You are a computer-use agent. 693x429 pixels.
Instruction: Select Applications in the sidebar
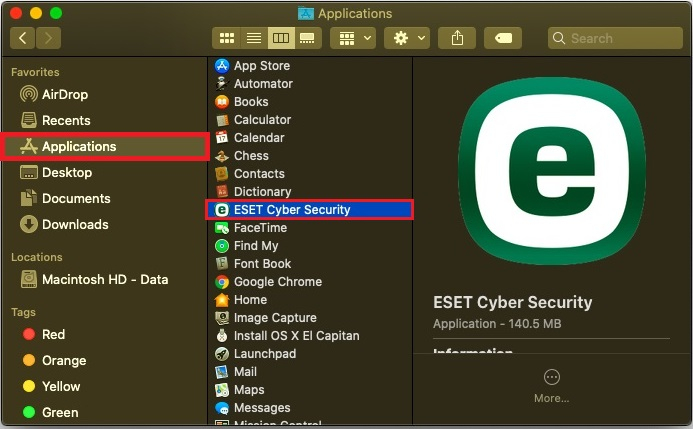coord(105,146)
